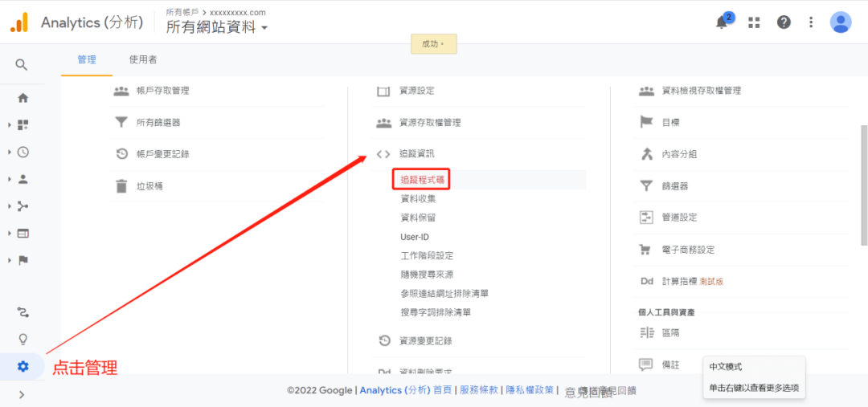Screen dimensions: 868x407
Task: Go to the Home icon in sidebar
Action: pos(23,99)
